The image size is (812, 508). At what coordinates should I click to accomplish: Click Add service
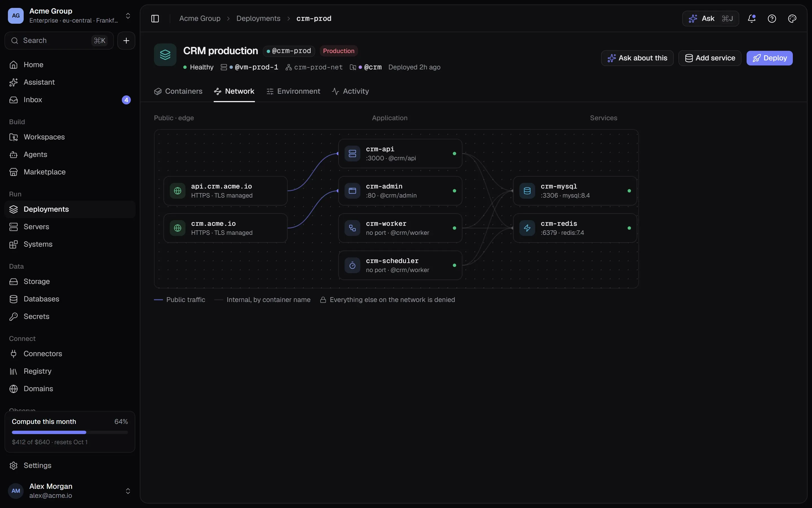710,58
